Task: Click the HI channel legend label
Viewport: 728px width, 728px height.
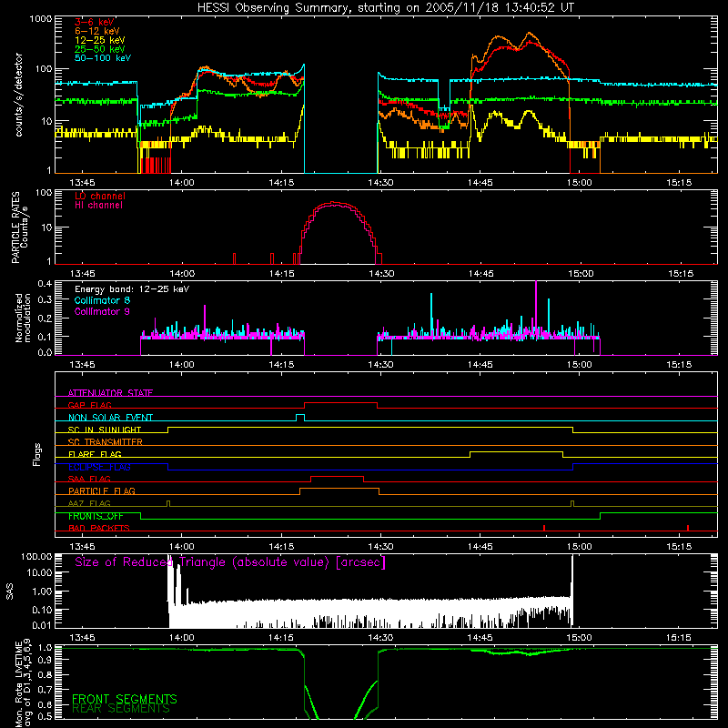Action: pyautogui.click(x=98, y=206)
